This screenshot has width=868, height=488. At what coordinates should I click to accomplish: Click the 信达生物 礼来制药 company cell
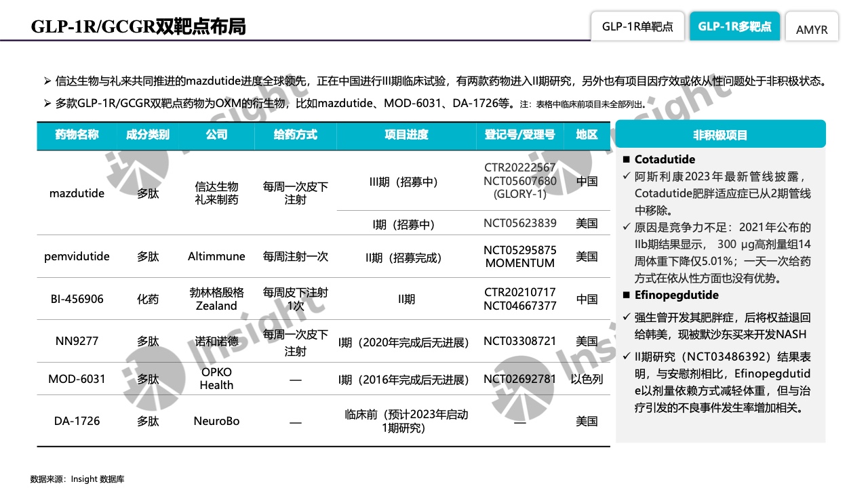(x=217, y=193)
